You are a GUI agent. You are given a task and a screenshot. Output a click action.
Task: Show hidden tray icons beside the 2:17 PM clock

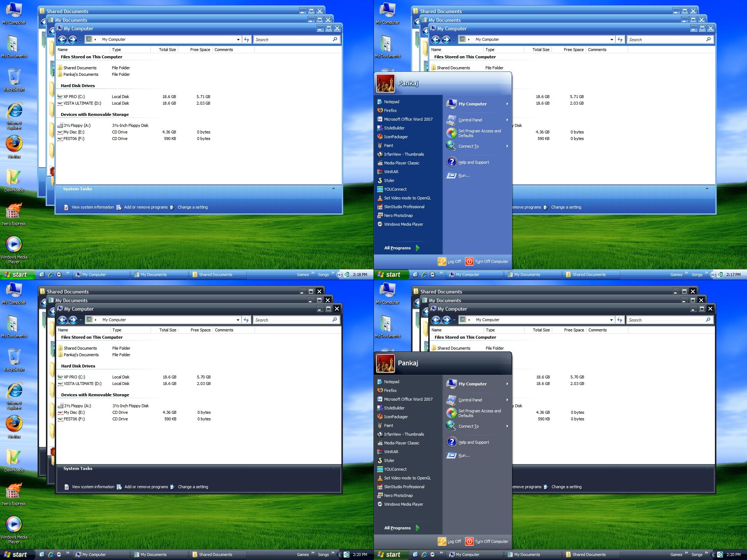[x=713, y=275]
